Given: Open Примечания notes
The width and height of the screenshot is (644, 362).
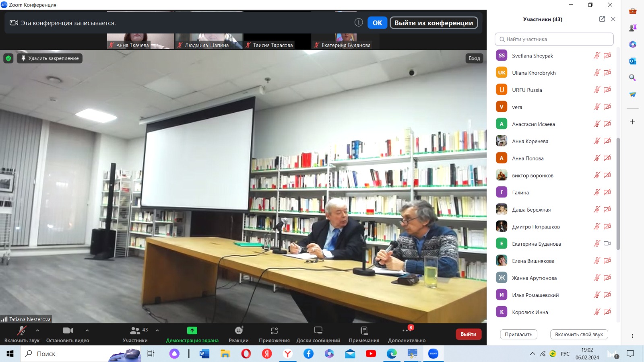Looking at the screenshot, I should 364,334.
